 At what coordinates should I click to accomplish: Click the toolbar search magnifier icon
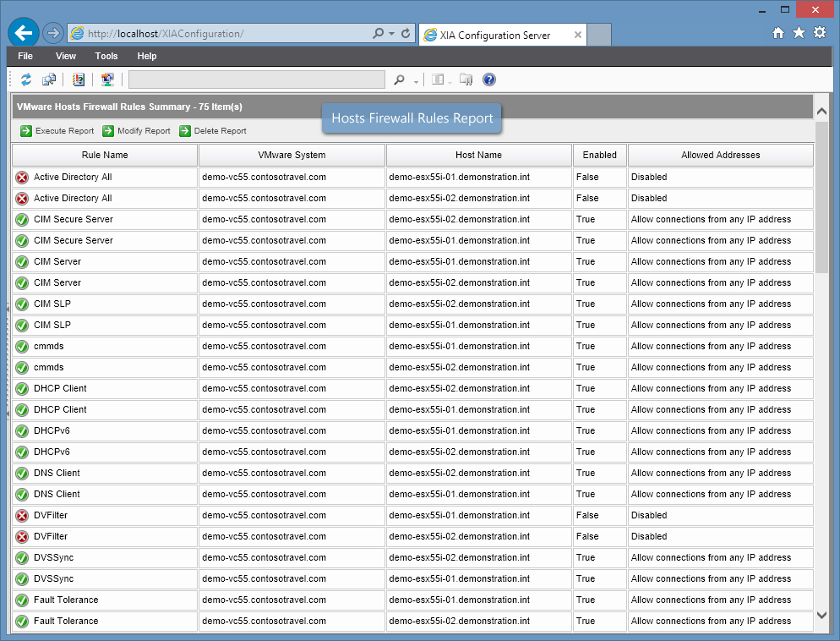click(399, 79)
